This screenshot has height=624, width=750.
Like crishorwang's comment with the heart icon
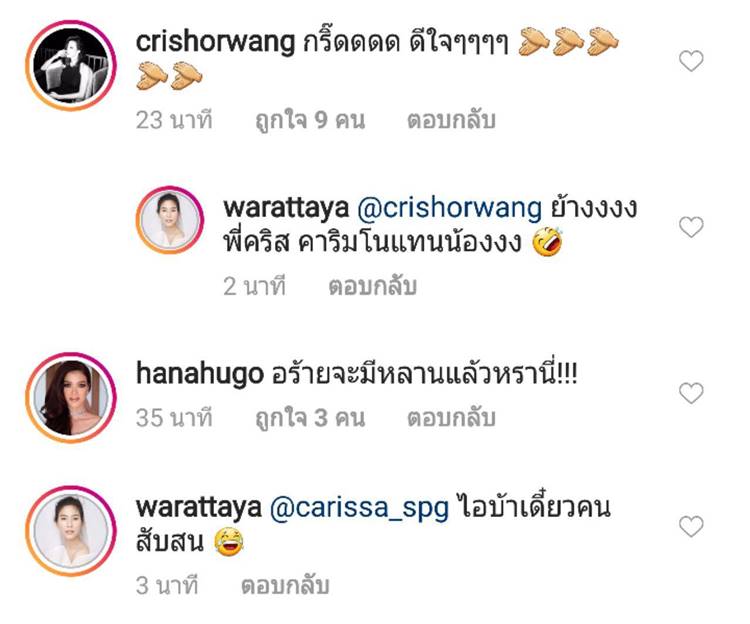[691, 61]
